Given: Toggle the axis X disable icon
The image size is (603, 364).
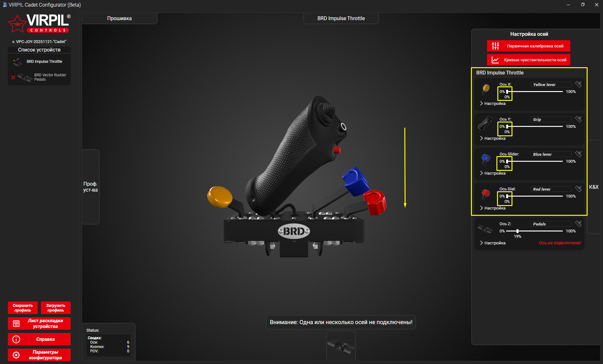Looking at the screenshot, I should tap(578, 84).
